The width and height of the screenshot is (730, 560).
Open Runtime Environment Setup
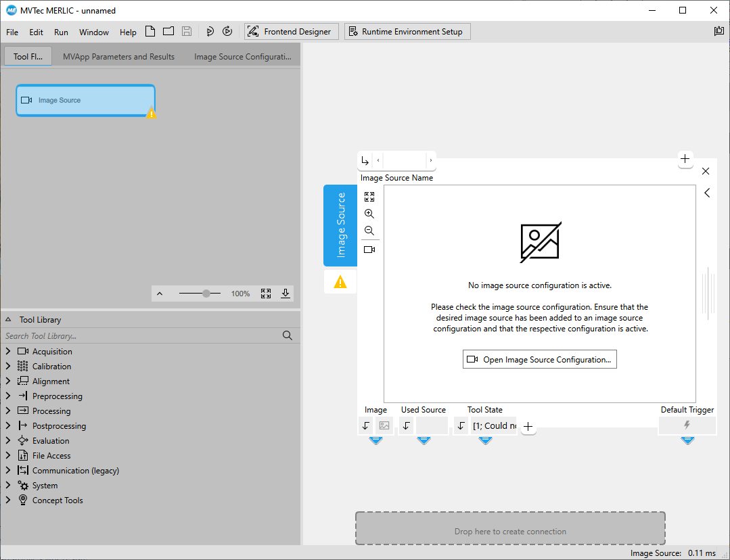tap(407, 32)
